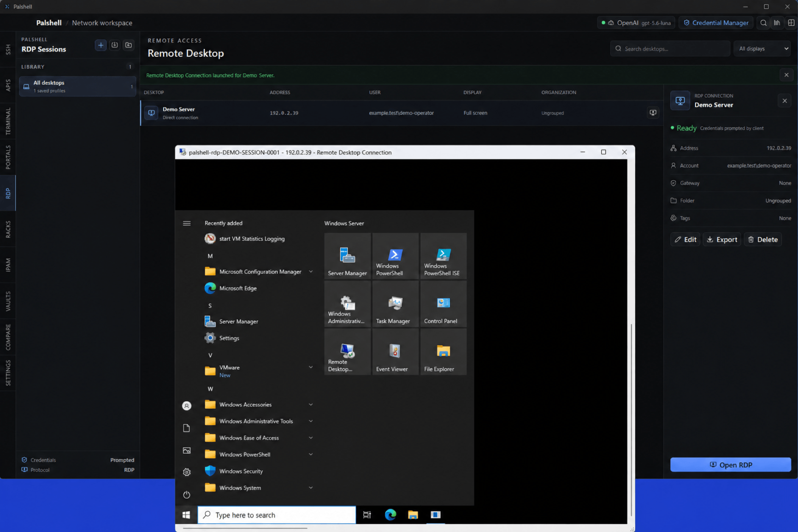The image size is (798, 532).
Task: Click the import sessions icon in RDP Sessions
Action: [x=115, y=45]
